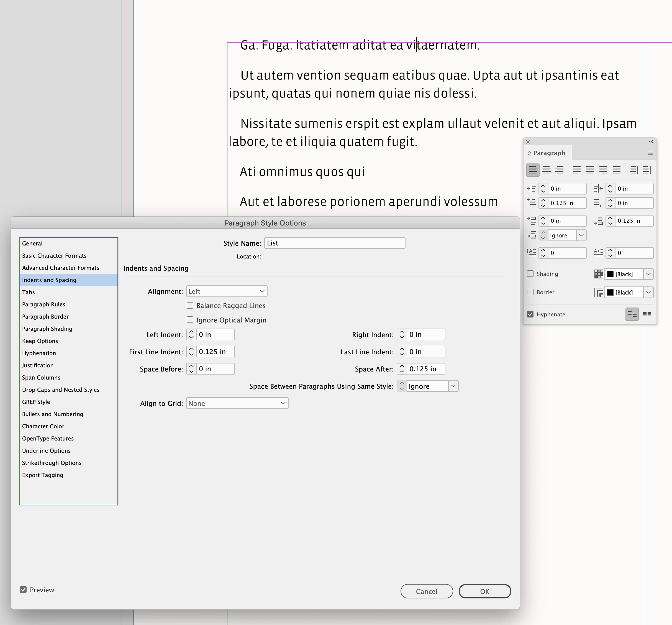Select the Align to Baseline Grid icon
Image resolution: width=672 pixels, height=625 pixels.
(647, 314)
